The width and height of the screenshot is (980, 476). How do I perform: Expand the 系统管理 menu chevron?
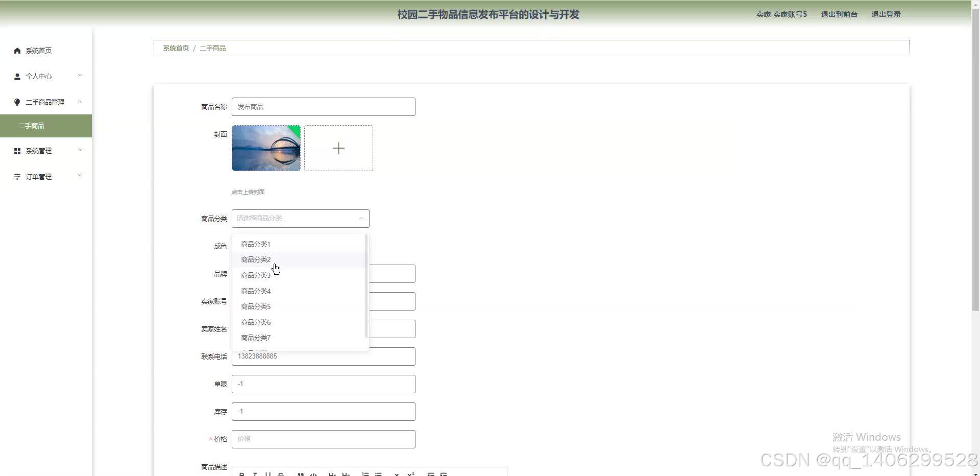coord(80,150)
